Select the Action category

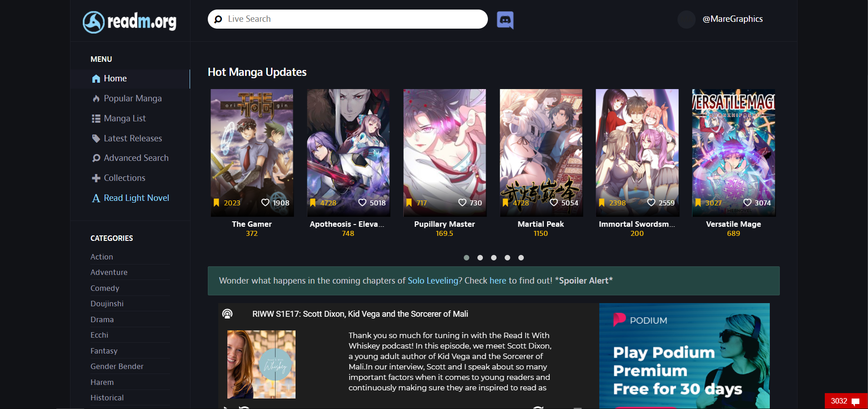coord(102,257)
